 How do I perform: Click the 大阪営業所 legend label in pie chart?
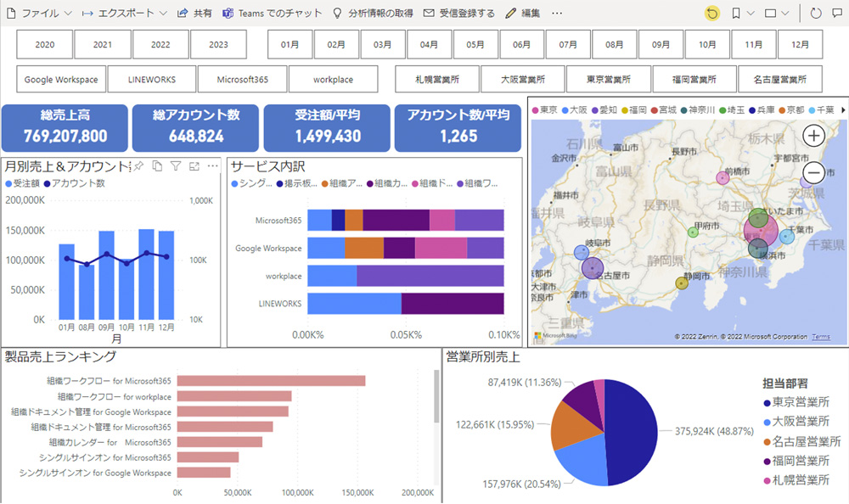pos(801,422)
